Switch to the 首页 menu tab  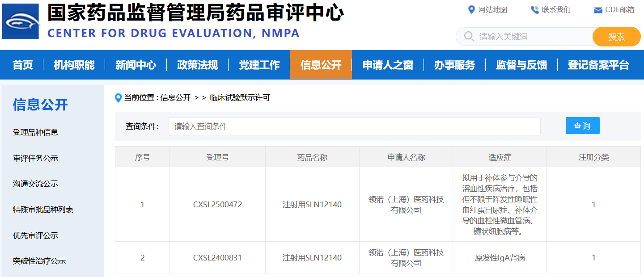(23, 64)
